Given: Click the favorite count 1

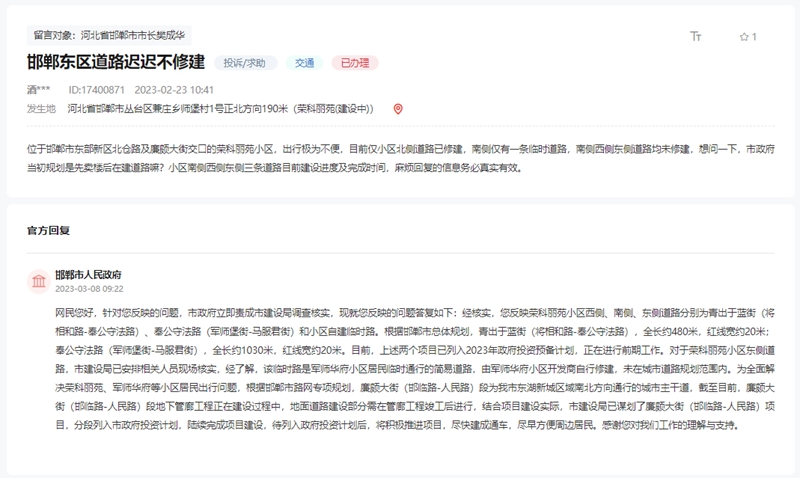Looking at the screenshot, I should [754, 37].
